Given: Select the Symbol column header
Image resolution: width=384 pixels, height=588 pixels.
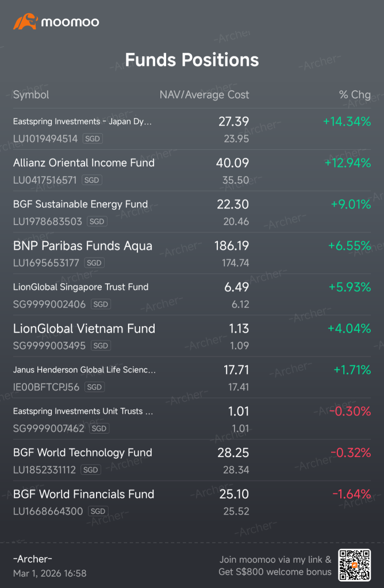Looking at the screenshot, I should 31,95.
